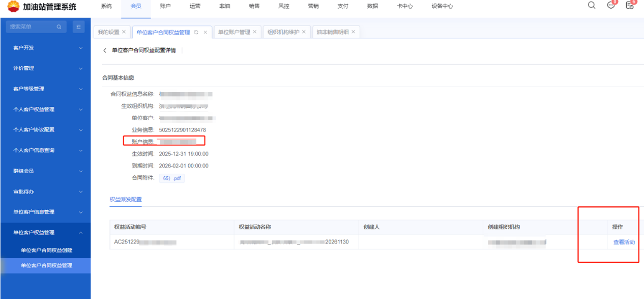Viewport: 644px width, 299px height.
Task: Collapse the sidebar using the menu fold icon
Action: tap(78, 26)
